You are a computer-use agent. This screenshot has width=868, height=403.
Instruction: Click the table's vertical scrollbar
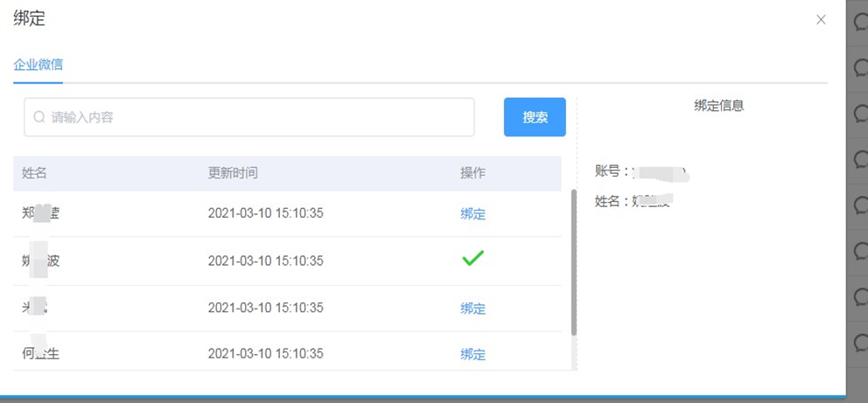point(573,262)
